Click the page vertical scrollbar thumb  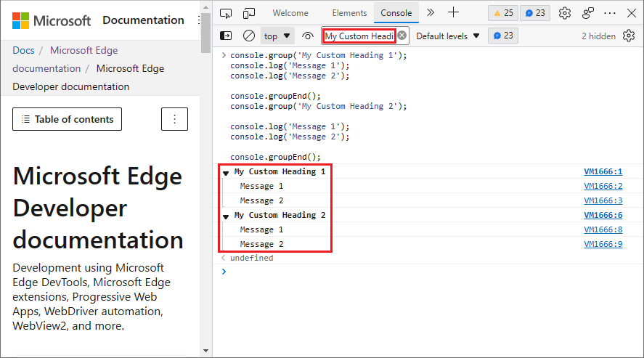[x=205, y=33]
